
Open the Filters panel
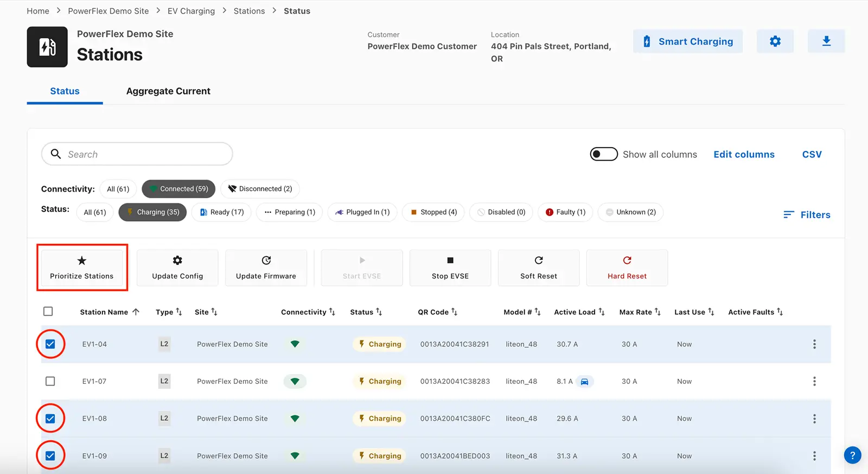coord(807,215)
